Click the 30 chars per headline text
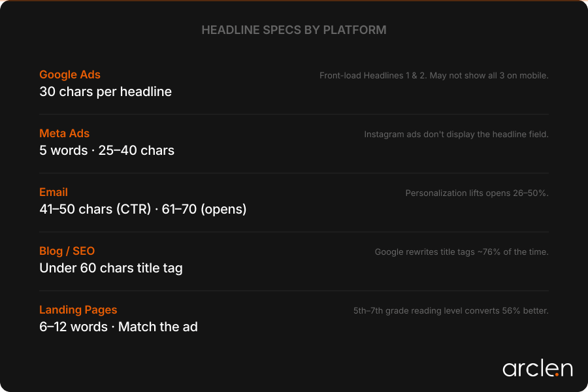Screen dimensions: 588x392 pos(105,91)
